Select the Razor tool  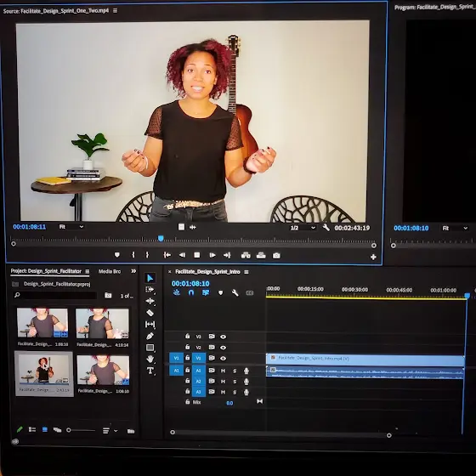[150, 313]
